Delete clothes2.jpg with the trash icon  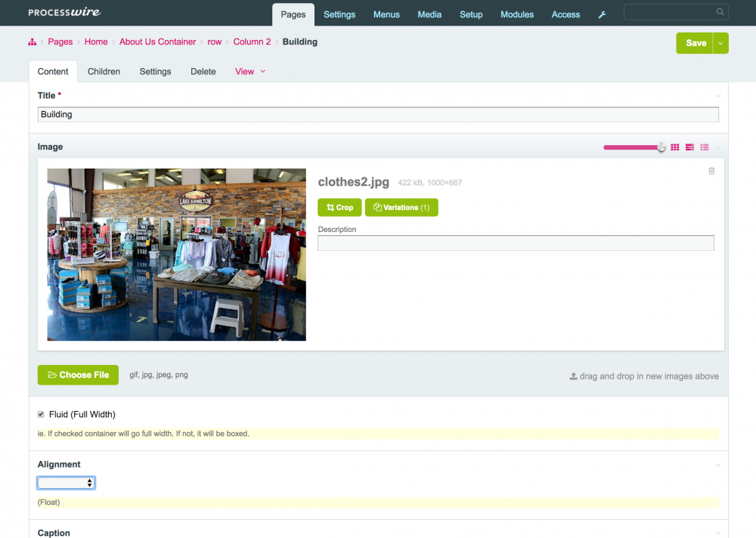[x=711, y=172]
